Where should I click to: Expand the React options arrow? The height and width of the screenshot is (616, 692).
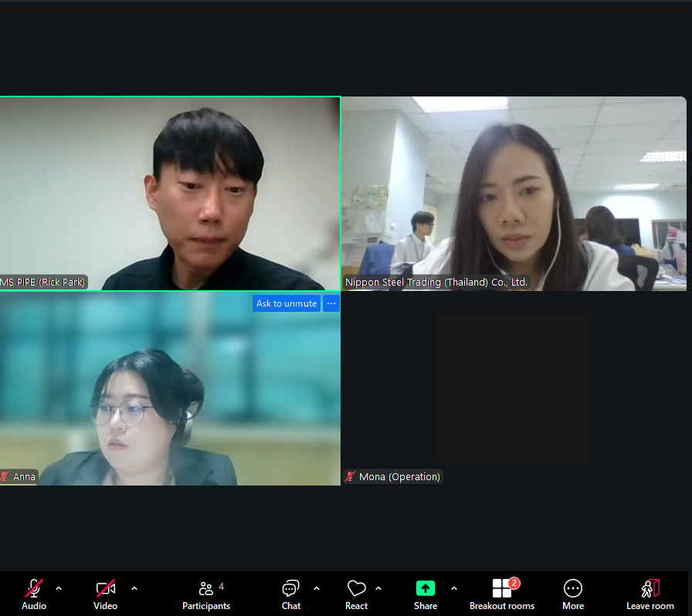pos(378,588)
